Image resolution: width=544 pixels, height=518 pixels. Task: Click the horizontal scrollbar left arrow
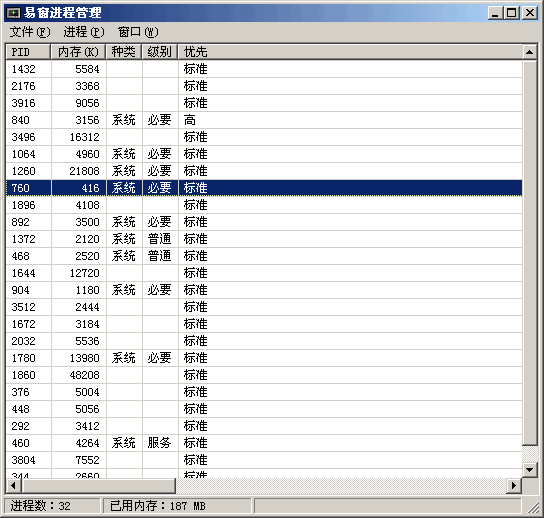pyautogui.click(x=13, y=485)
